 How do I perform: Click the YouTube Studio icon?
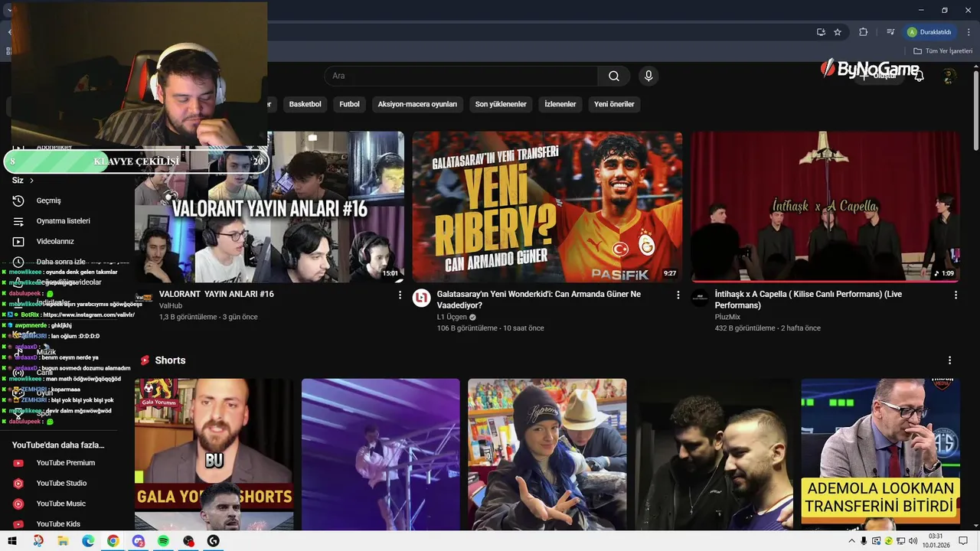[x=18, y=484]
